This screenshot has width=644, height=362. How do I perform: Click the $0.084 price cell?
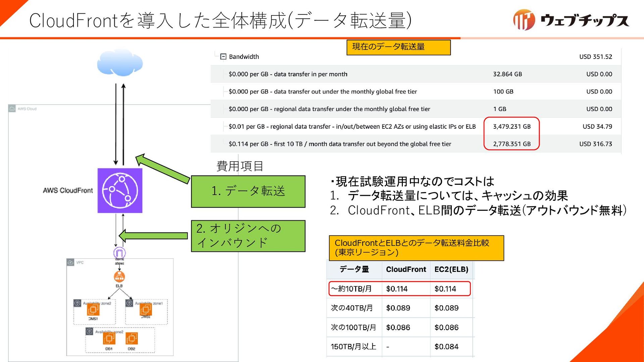(446, 347)
